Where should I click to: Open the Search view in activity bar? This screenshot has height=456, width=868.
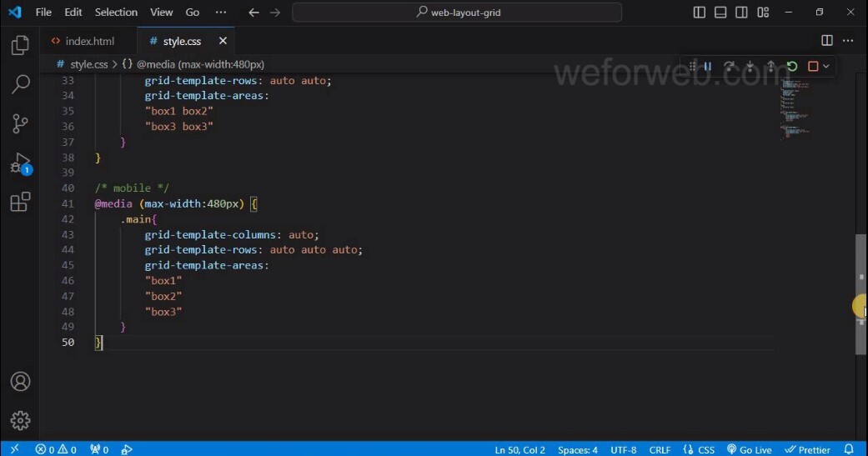pos(20,84)
